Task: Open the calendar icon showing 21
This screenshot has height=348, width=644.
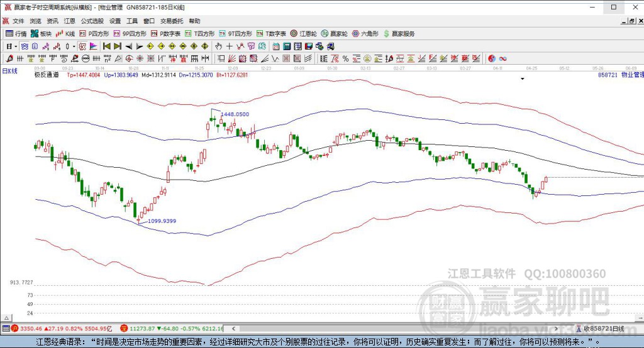Action: tap(276, 46)
